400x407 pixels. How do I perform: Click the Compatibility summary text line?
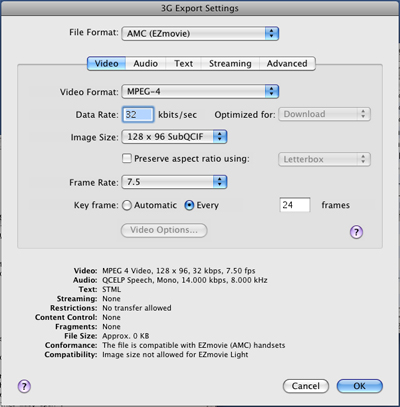click(175, 354)
